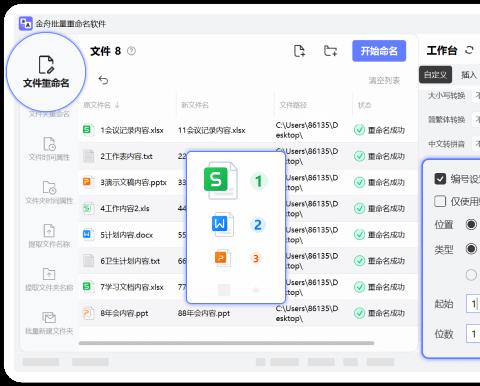Image resolution: width=480 pixels, height=386 pixels.
Task: Click 重命名成功 status of 4工作内容2.xls
Action: click(386, 208)
